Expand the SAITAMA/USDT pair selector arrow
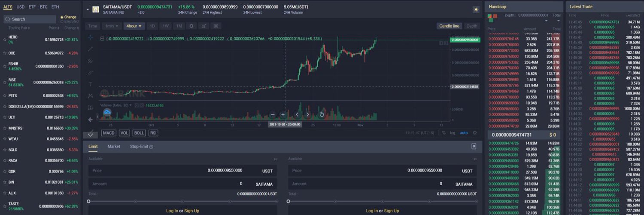This screenshot has height=215, width=644. click(x=88, y=9)
